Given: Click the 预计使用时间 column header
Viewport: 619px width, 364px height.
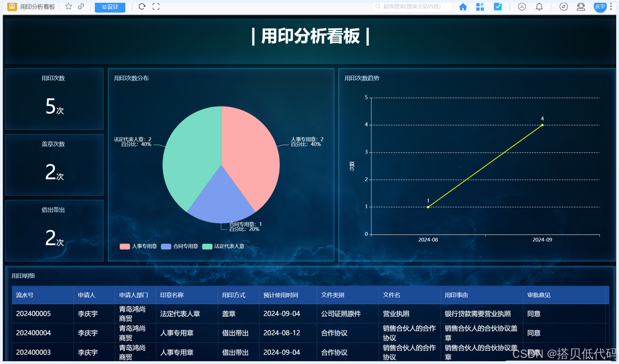Looking at the screenshot, I should click(280, 295).
